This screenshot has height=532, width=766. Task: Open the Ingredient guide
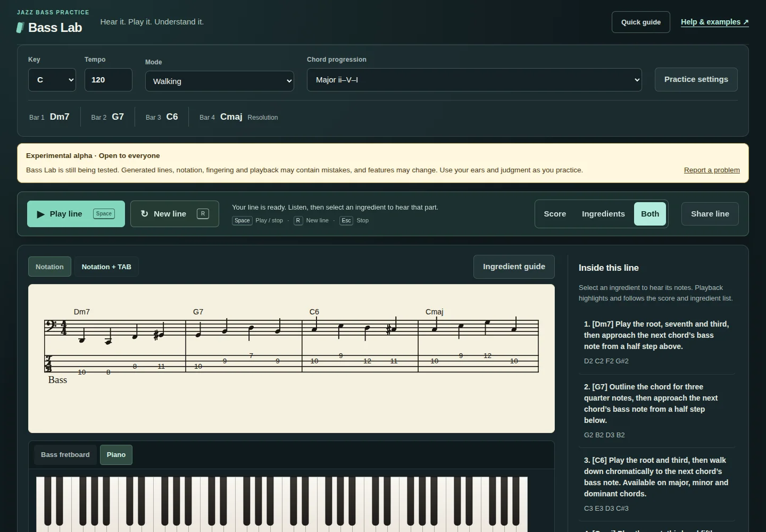point(514,267)
